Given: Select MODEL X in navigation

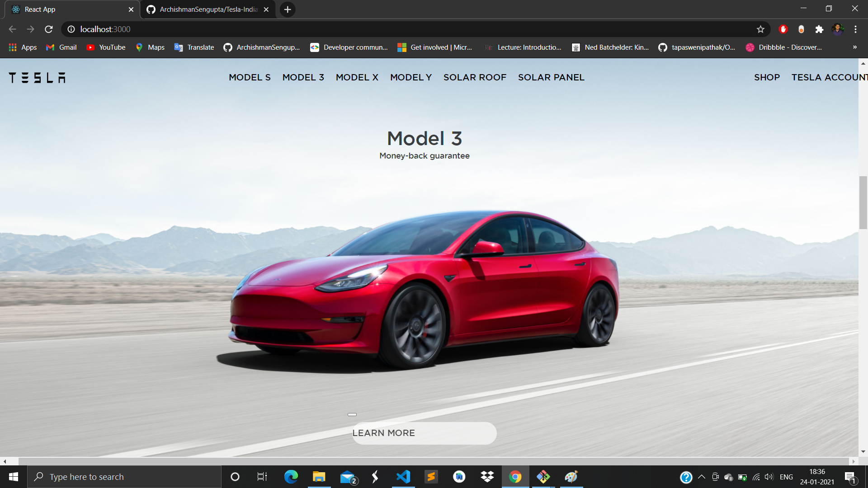Looking at the screenshot, I should click(357, 77).
